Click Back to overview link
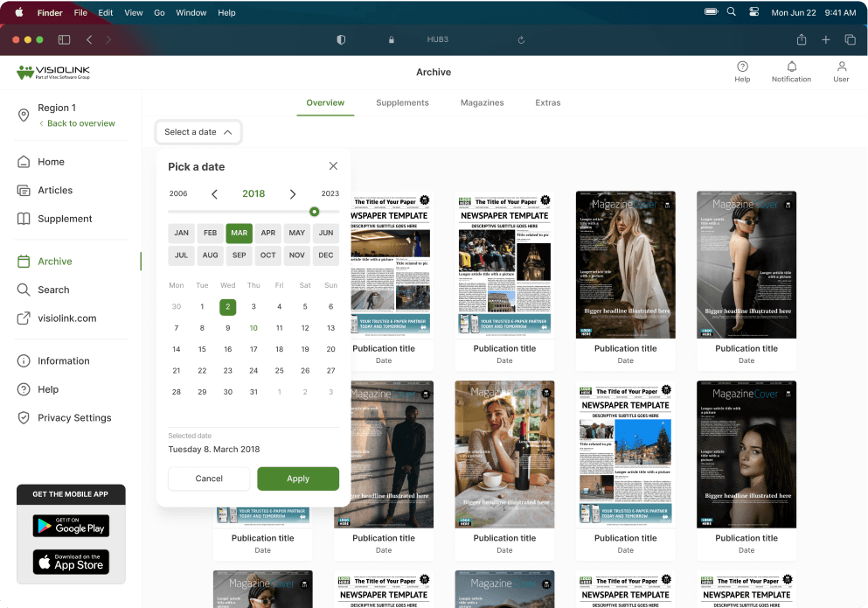Viewport: 868px width, 608px height. (x=78, y=123)
